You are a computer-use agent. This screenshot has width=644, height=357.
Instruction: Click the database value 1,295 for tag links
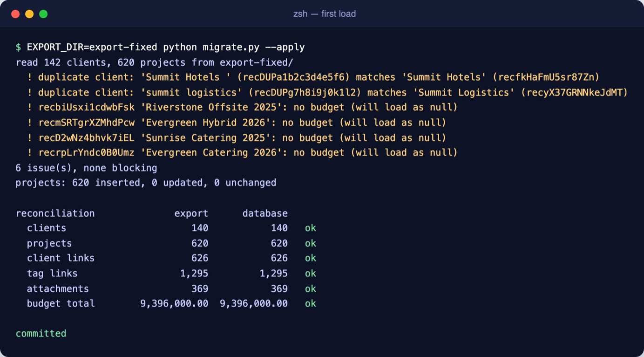click(x=273, y=274)
